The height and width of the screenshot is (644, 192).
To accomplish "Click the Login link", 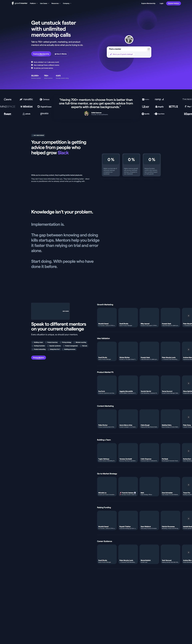I will [x=161, y=3].
